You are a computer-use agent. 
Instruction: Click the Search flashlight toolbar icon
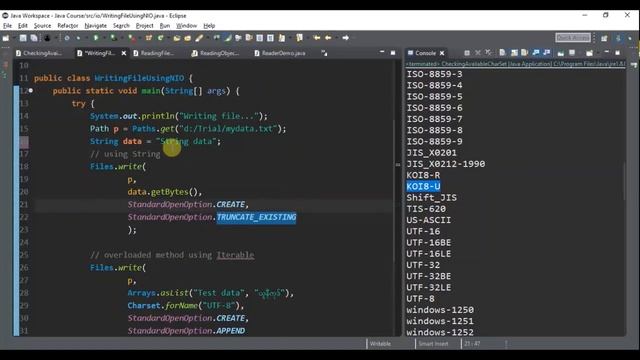click(x=198, y=38)
